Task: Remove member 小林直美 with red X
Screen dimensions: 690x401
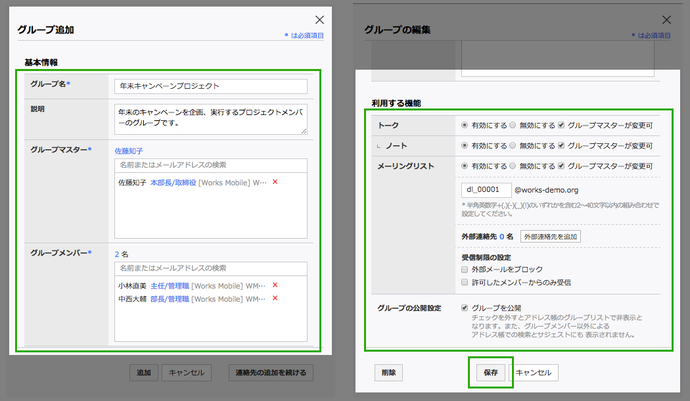Action: (275, 285)
